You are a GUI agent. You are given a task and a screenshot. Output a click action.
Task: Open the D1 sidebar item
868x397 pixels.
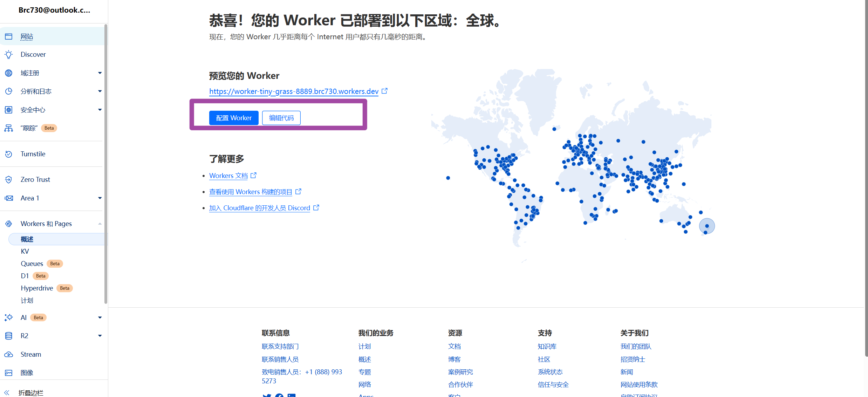click(x=25, y=276)
